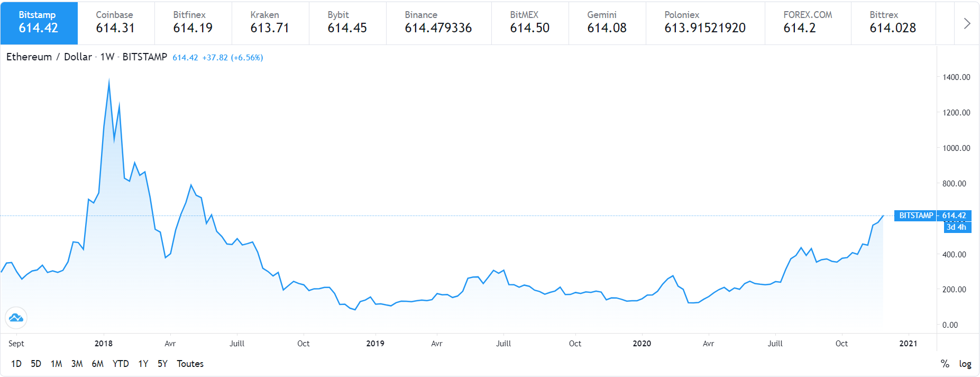Click the 200.00 price axis label

(954, 290)
